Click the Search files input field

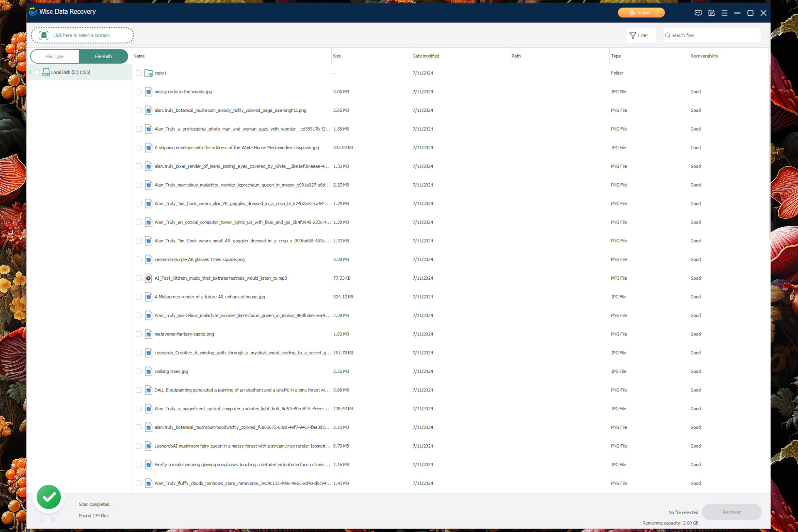(x=711, y=35)
